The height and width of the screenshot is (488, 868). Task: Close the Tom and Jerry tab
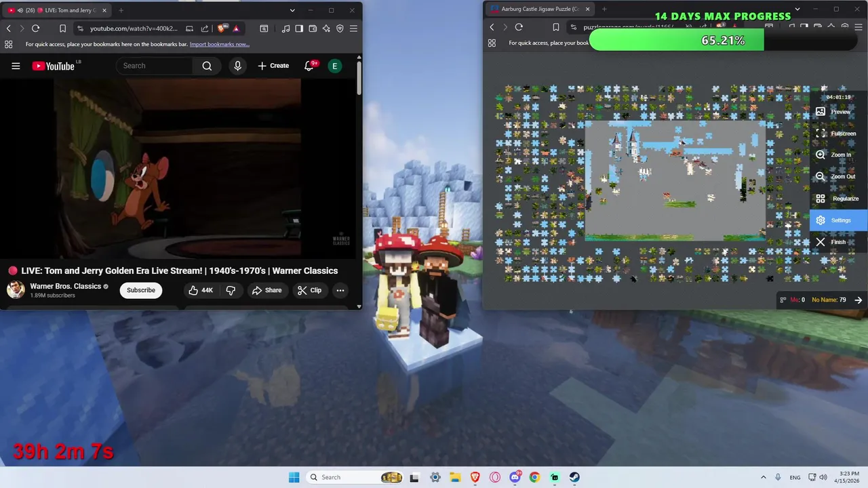coord(105,10)
